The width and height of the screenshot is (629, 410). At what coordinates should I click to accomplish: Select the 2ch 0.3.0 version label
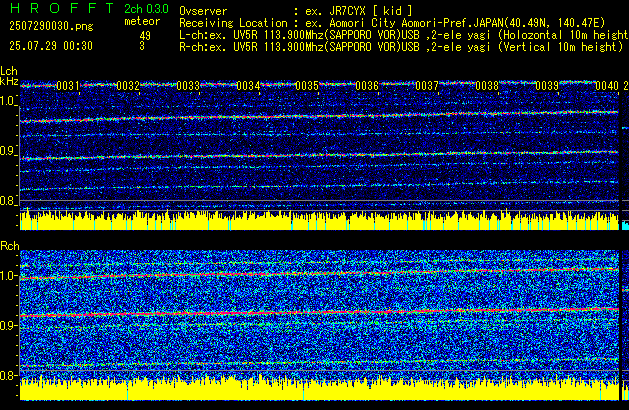(146, 8)
